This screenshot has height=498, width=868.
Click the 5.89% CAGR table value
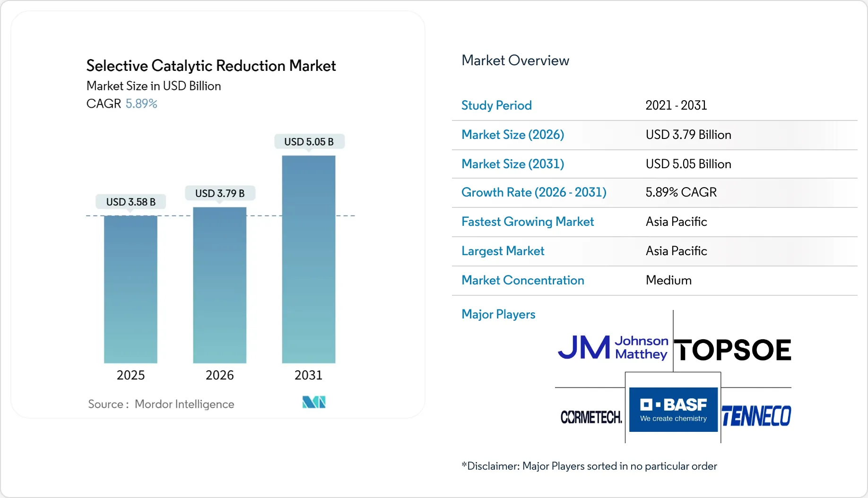(x=681, y=192)
